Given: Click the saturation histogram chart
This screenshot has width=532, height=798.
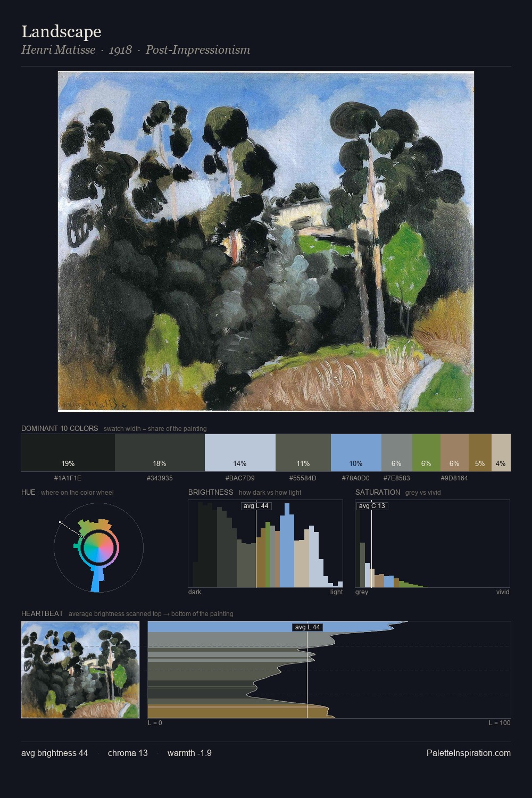Looking at the screenshot, I should (x=433, y=544).
